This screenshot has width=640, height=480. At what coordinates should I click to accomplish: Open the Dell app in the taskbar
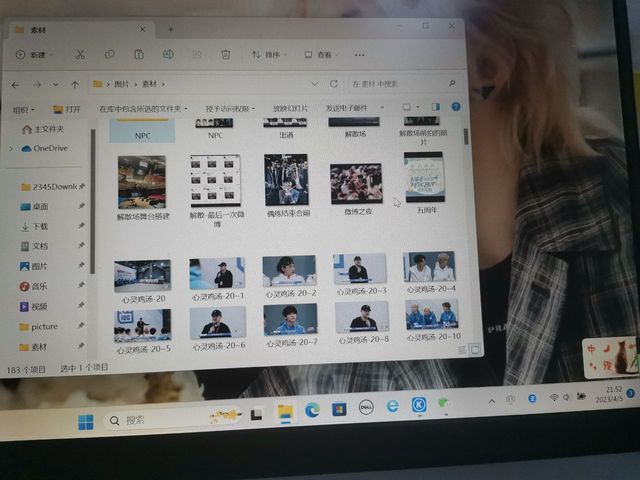(x=366, y=407)
